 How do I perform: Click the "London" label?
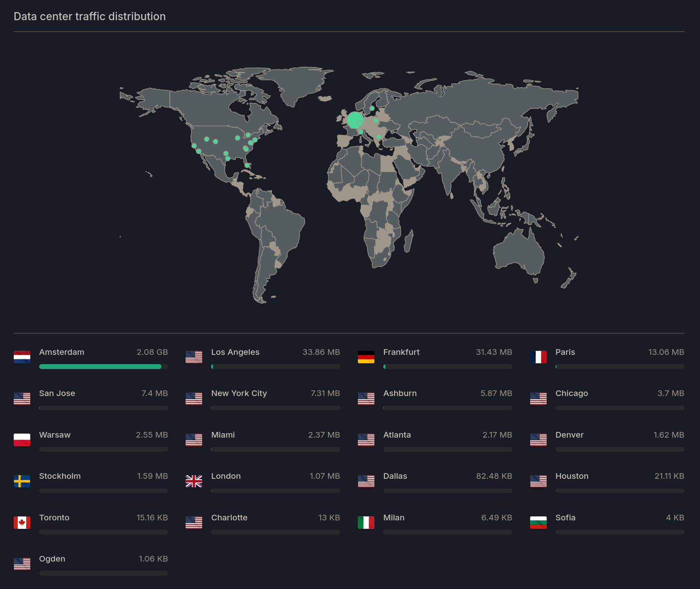[226, 476]
